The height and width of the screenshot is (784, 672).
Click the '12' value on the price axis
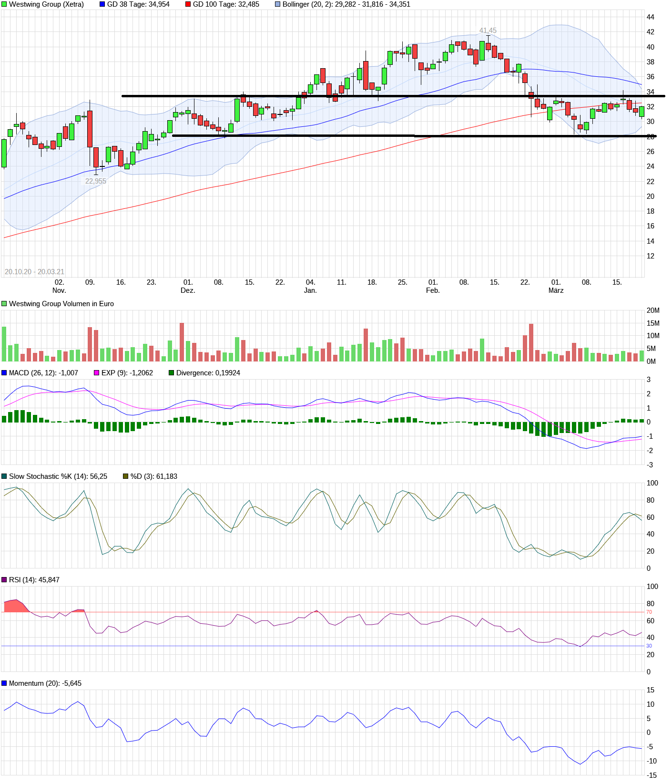(x=651, y=256)
